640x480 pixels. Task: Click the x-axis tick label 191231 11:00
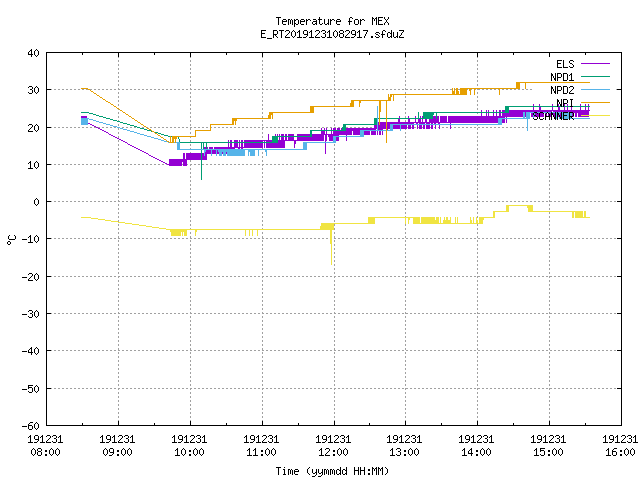[261, 446]
